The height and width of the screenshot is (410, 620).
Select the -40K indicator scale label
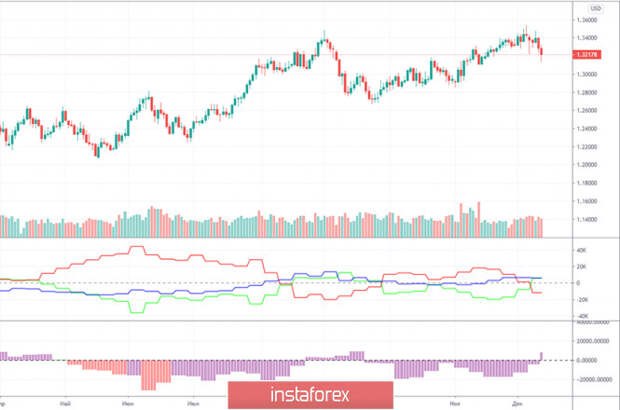[x=582, y=316]
